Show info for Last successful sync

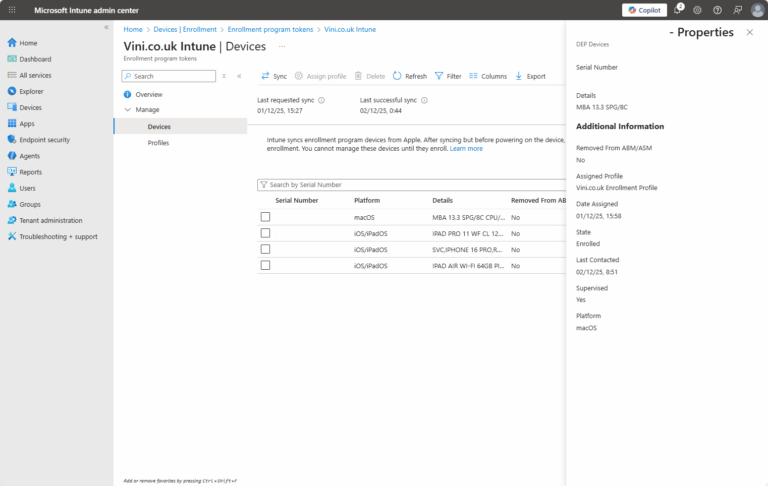(424, 100)
